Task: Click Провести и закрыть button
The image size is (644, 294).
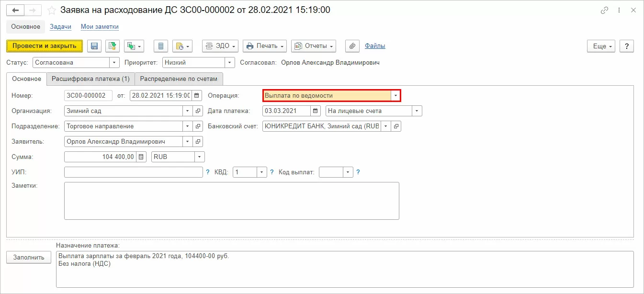Action: coord(45,46)
